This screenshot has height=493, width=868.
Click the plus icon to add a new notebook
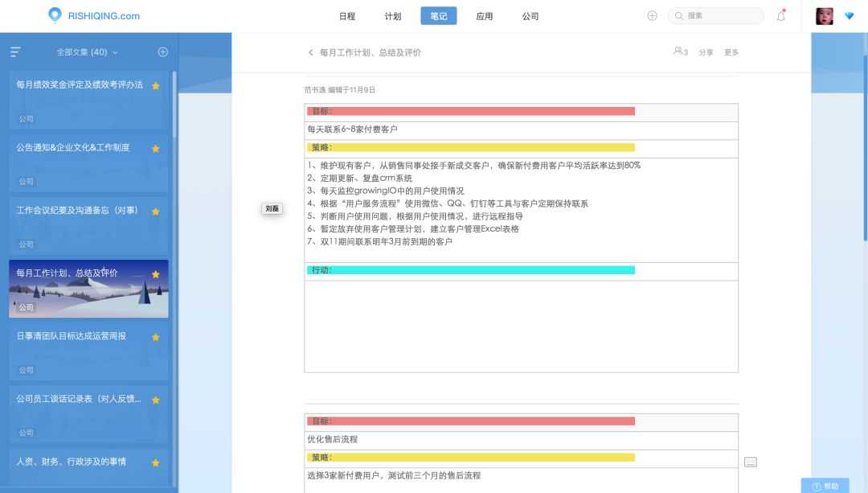162,51
